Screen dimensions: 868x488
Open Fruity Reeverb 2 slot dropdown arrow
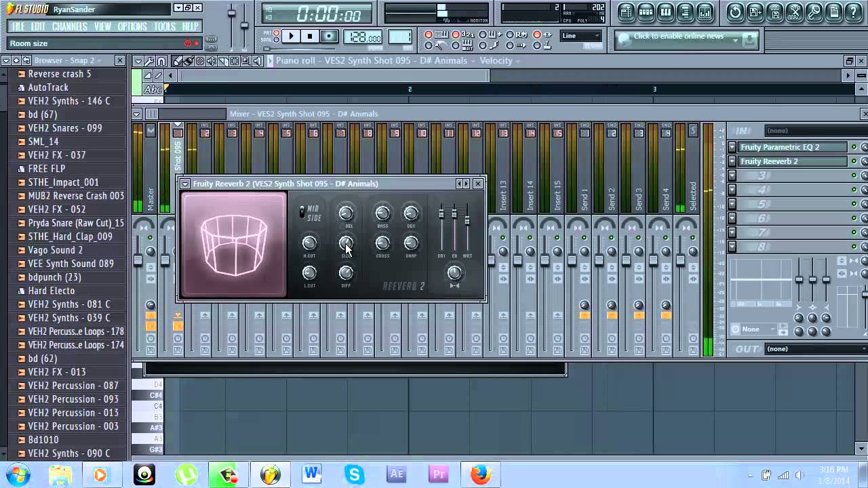[x=732, y=161]
